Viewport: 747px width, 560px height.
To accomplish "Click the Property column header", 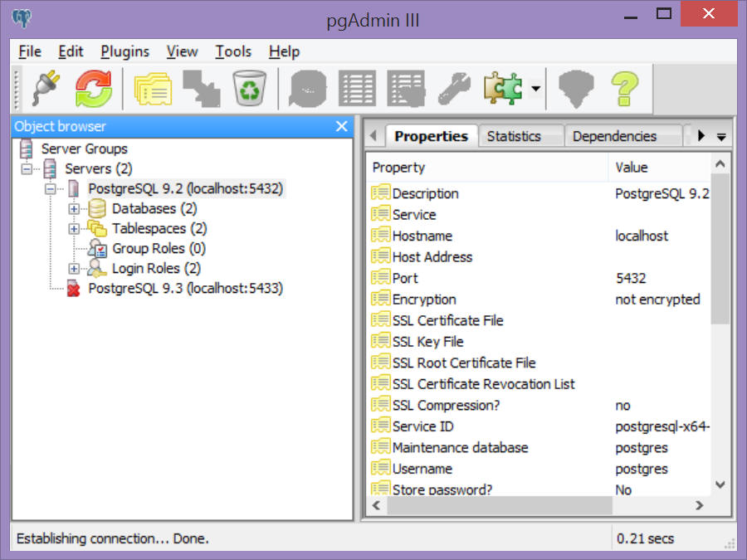I will (x=487, y=167).
